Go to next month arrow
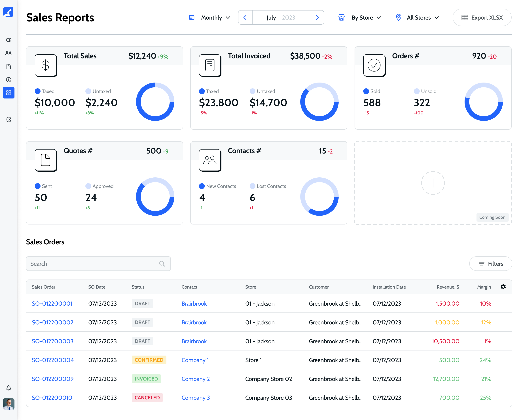The image size is (521, 420). click(317, 17)
